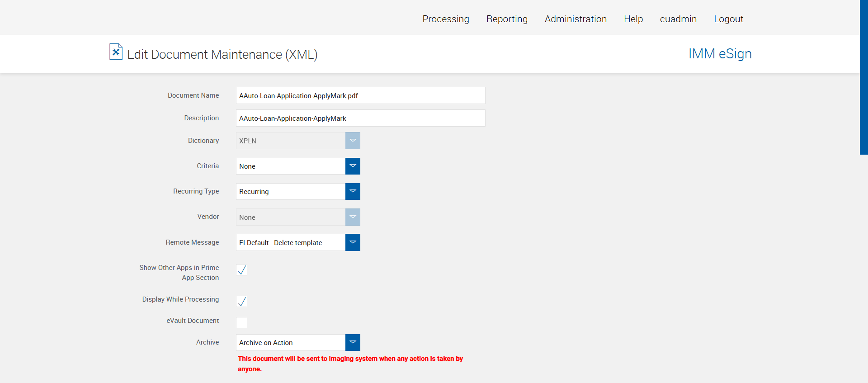Screen dimensions: 868x383
Task: Open the Criteria dropdown arrow
Action: pyautogui.click(x=353, y=166)
